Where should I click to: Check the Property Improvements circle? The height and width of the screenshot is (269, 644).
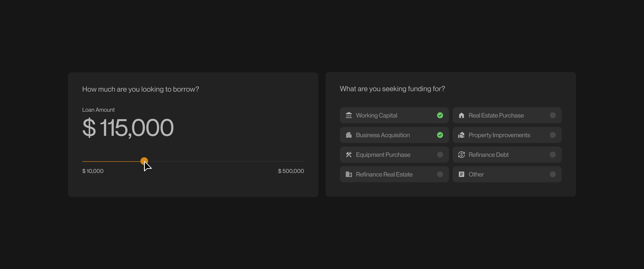[x=553, y=135]
